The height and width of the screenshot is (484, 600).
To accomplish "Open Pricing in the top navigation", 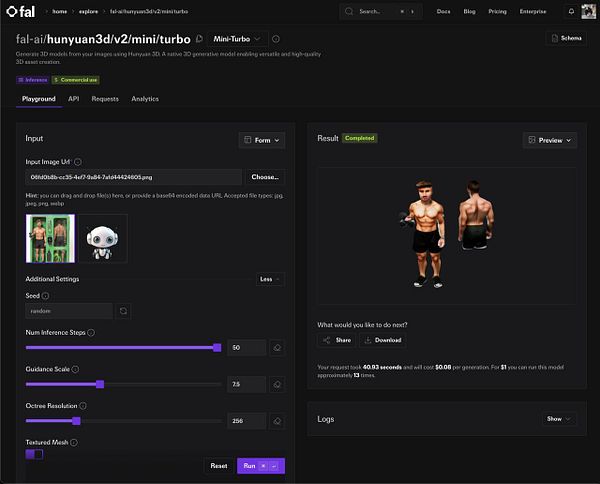I will point(497,11).
